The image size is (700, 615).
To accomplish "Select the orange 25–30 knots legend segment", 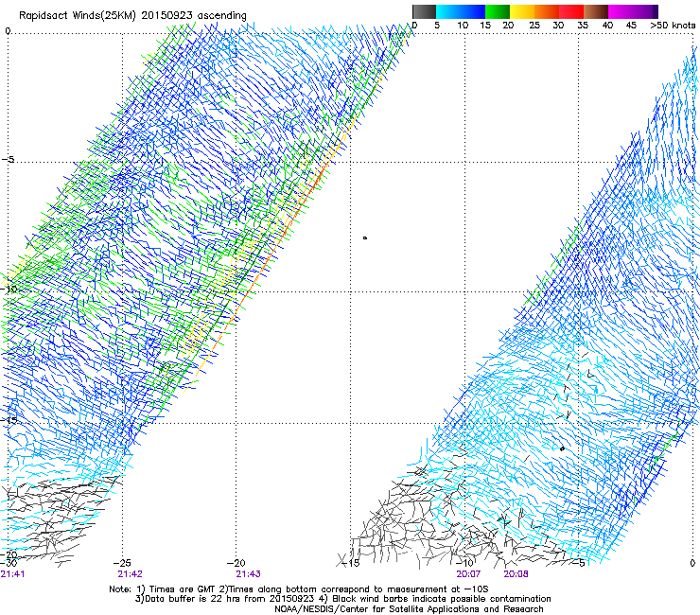I will (x=547, y=11).
